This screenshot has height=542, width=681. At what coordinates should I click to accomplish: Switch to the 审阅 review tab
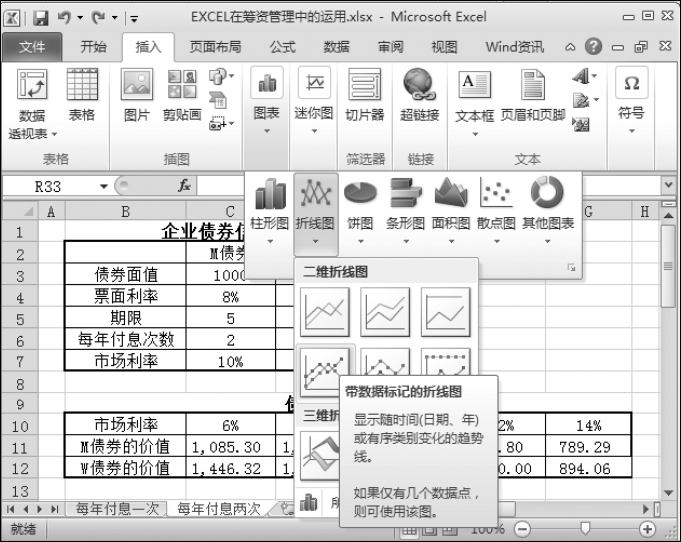tap(390, 46)
